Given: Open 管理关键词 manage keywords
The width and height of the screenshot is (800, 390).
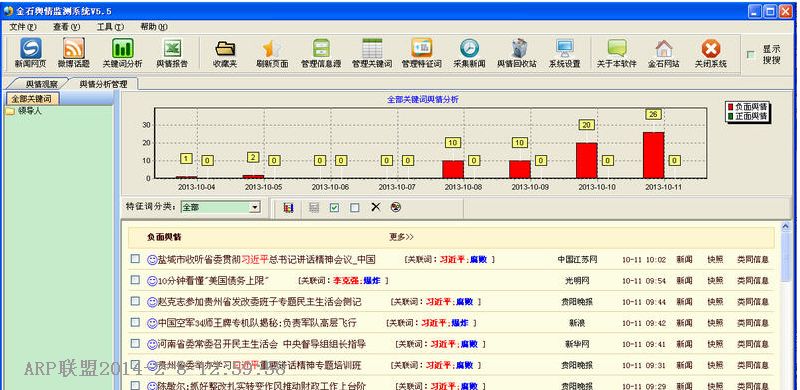Looking at the screenshot, I should point(372,53).
